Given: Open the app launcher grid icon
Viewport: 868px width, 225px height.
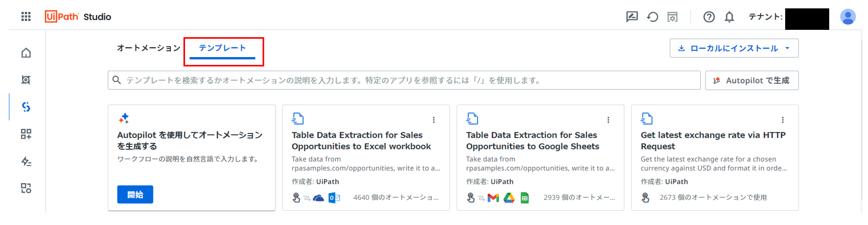Looking at the screenshot, I should coord(26,17).
